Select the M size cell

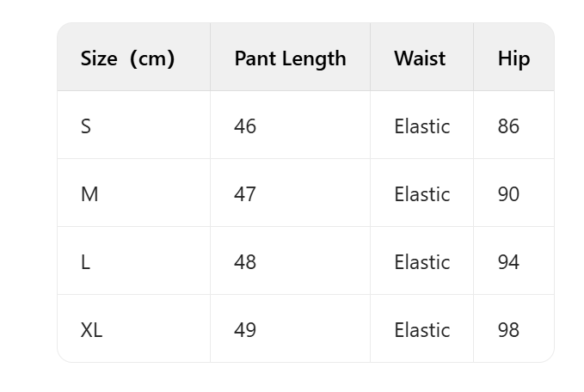pyautogui.click(x=89, y=194)
